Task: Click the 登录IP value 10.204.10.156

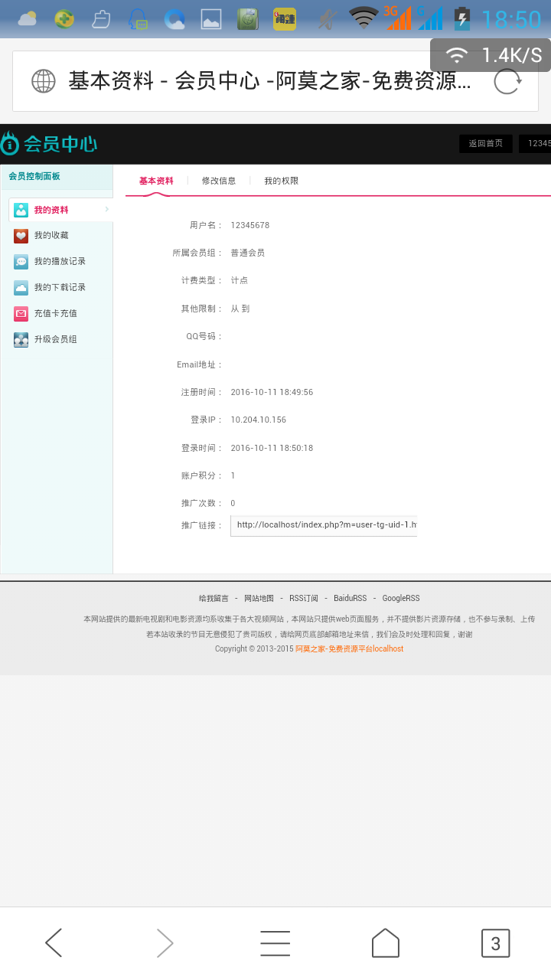Action: [259, 420]
